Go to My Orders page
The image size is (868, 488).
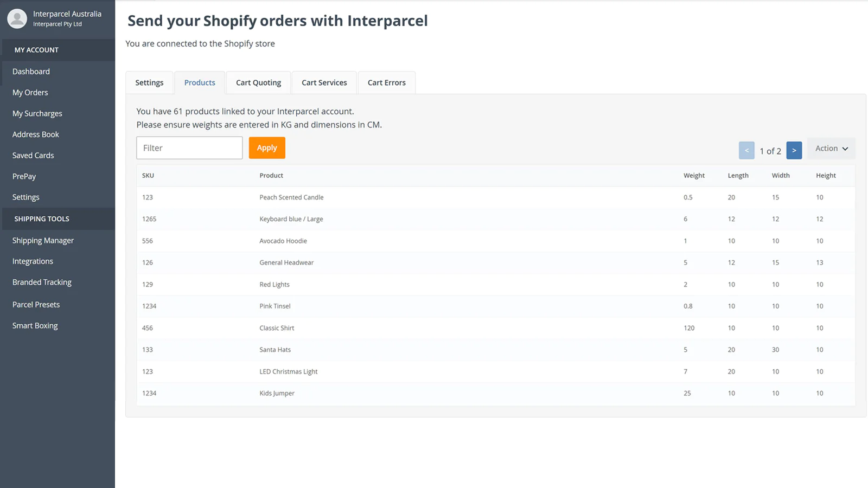click(x=30, y=93)
